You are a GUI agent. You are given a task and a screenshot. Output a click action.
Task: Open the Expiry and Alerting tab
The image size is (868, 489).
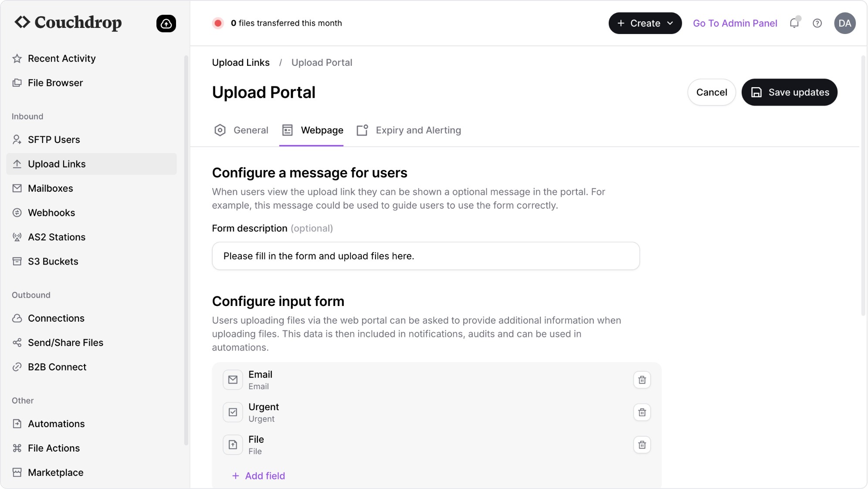[x=409, y=130]
